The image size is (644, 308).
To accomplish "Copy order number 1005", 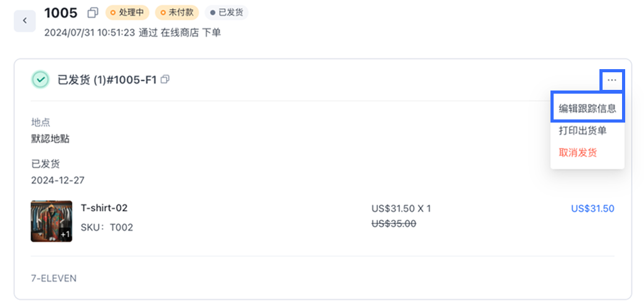I will click(x=93, y=13).
